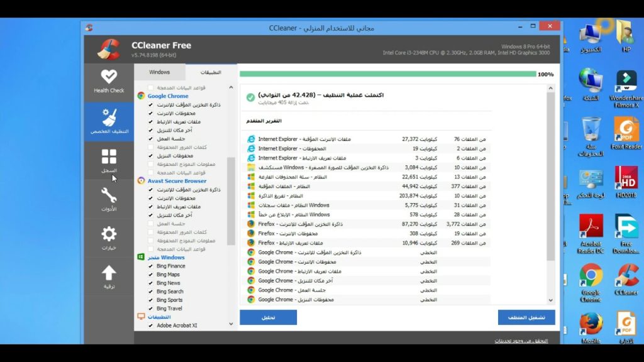
Task: Uncheck Google Chrome Cookies checkbox
Action: [x=150, y=121]
